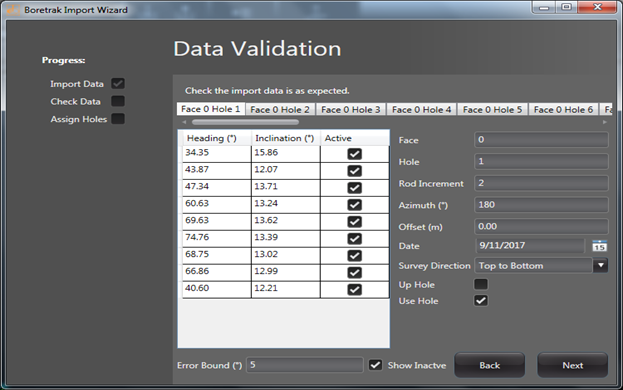Select heading cell 43.87
The image size is (623, 390).
click(217, 171)
